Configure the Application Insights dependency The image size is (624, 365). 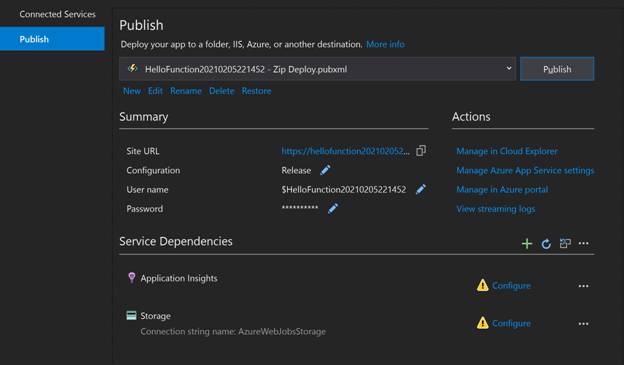tap(511, 285)
